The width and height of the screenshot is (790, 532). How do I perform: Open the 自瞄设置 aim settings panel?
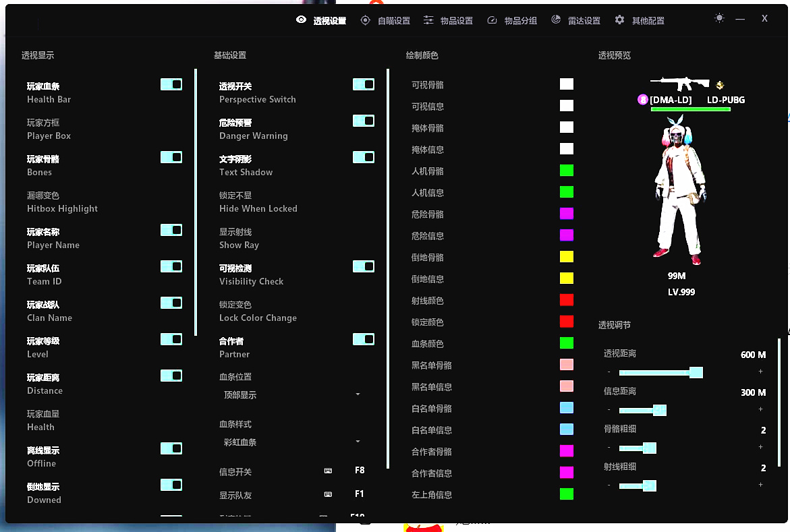(x=385, y=20)
